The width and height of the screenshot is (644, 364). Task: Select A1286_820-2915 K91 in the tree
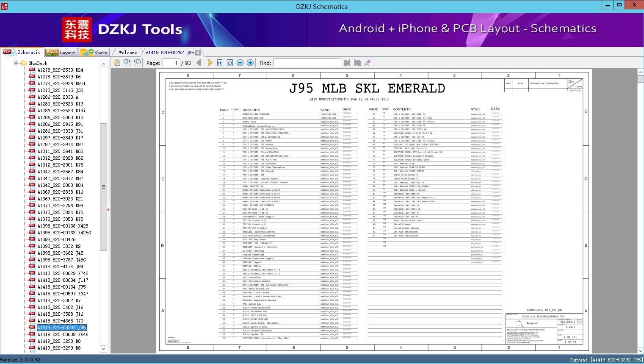pyautogui.click(x=60, y=124)
